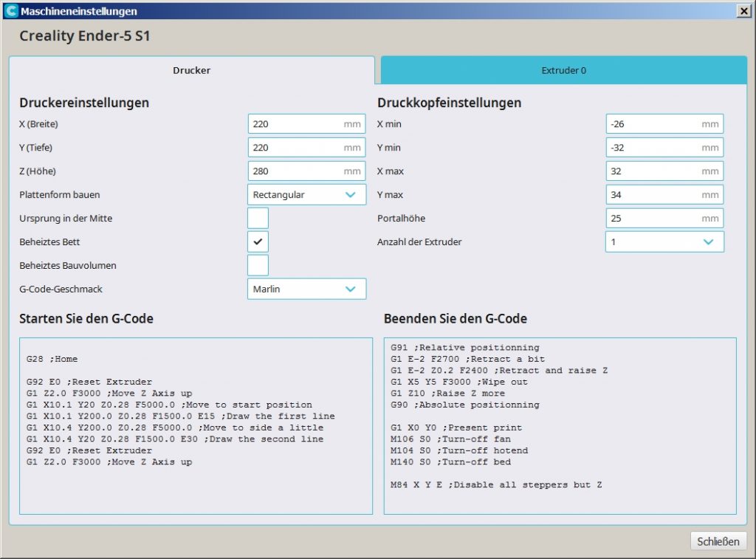Click the 'Beheiztes Bett' label
Viewport: 756px width, 559px height.
(49, 241)
